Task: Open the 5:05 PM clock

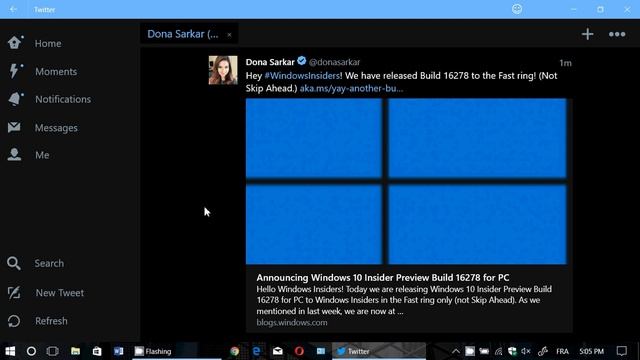Action: click(x=591, y=351)
